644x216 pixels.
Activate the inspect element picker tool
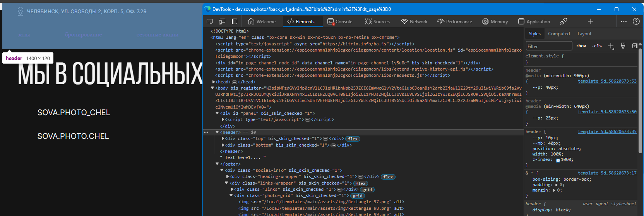[x=210, y=21]
